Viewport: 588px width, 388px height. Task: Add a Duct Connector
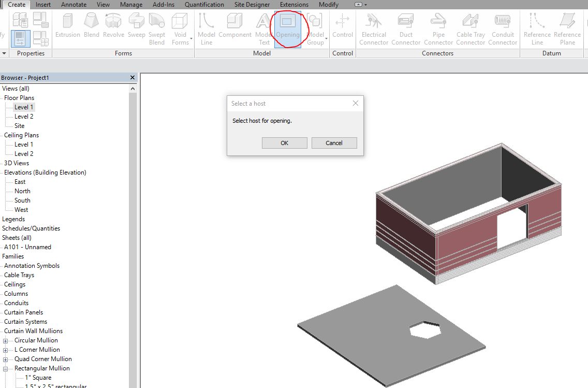(x=406, y=26)
